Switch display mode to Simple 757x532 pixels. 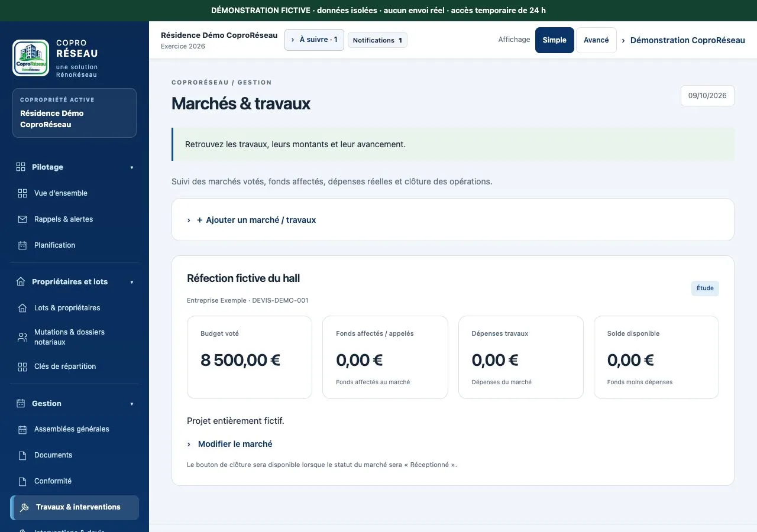click(x=555, y=40)
